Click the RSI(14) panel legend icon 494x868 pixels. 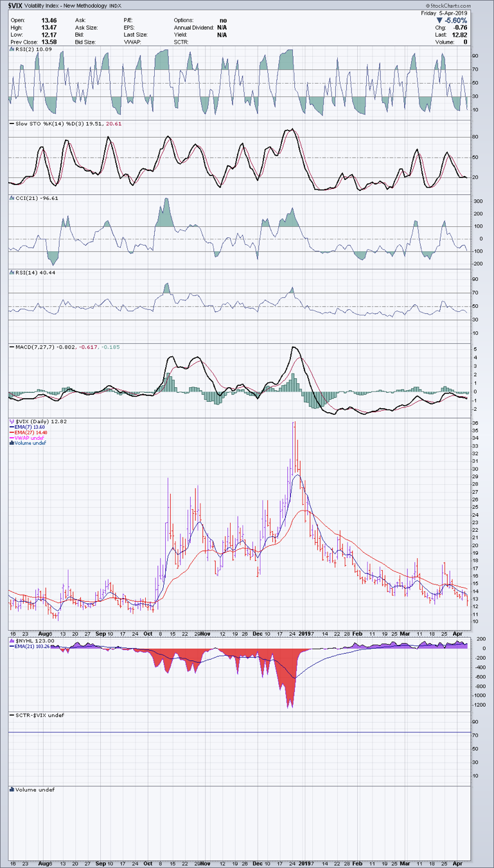[x=11, y=273]
